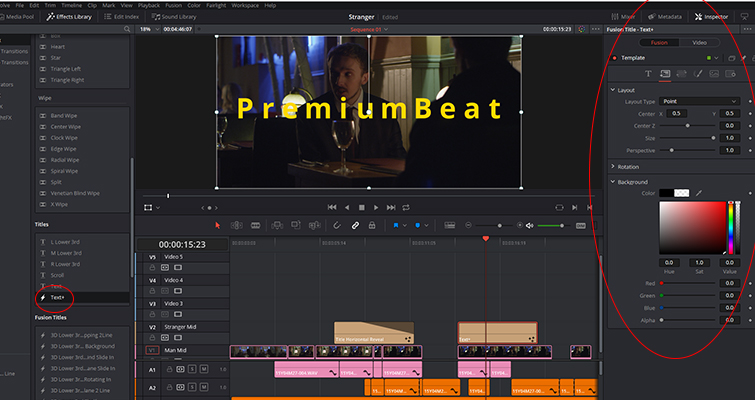
Task: Toggle the snapping magnet icon
Action: click(x=337, y=225)
